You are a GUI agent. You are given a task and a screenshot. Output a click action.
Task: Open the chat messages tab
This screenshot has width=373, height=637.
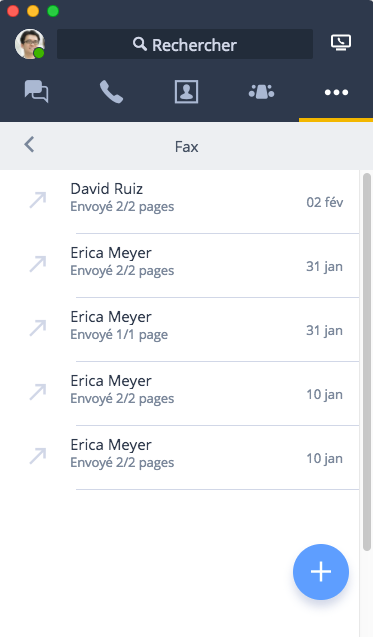coord(37,92)
